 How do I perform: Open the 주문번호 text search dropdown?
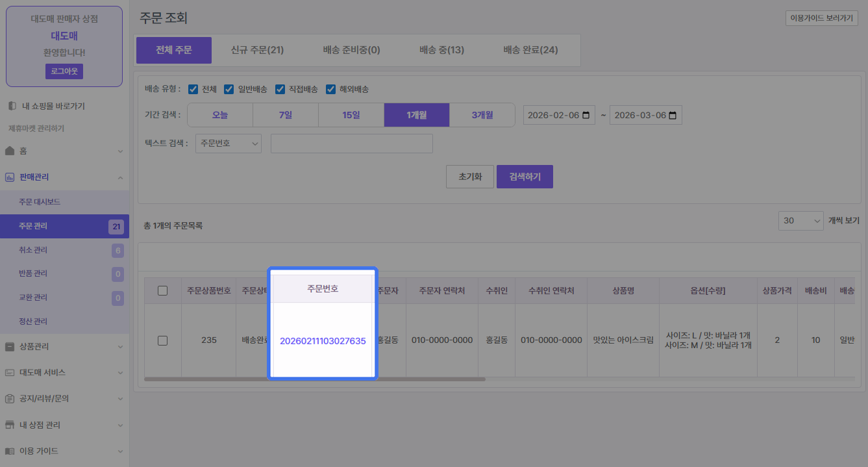pos(228,144)
